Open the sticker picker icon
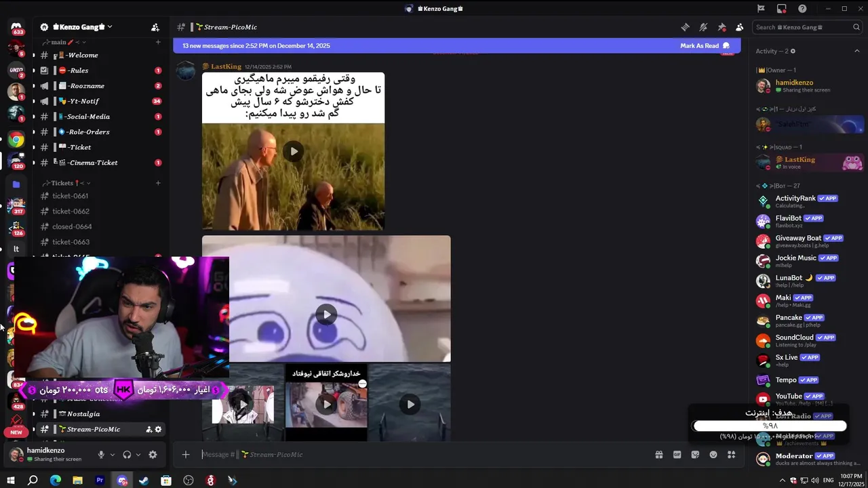The width and height of the screenshot is (868, 488). [695, 455]
